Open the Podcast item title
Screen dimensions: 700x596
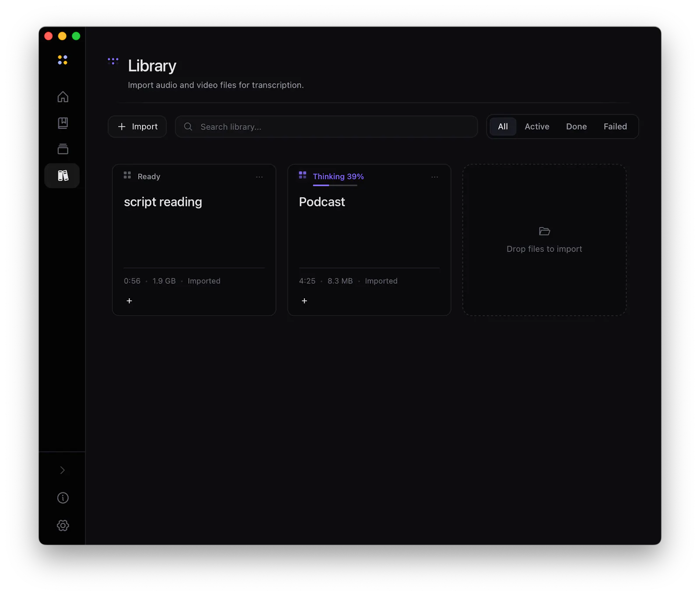(x=322, y=202)
